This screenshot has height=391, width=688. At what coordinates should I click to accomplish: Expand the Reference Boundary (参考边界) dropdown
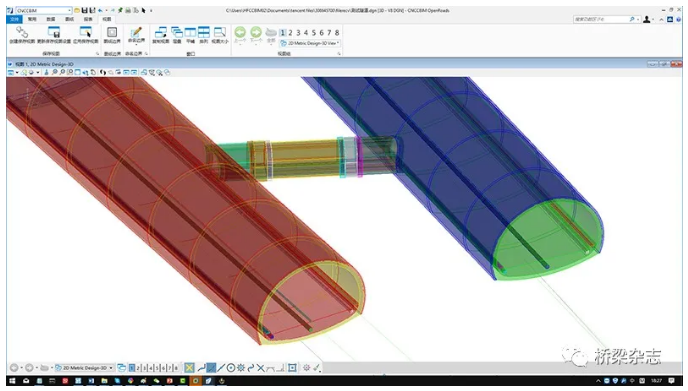[x=136, y=44]
